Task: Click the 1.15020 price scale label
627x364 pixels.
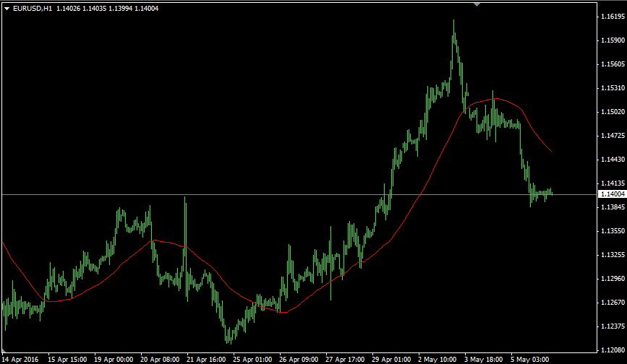Action: click(x=613, y=112)
